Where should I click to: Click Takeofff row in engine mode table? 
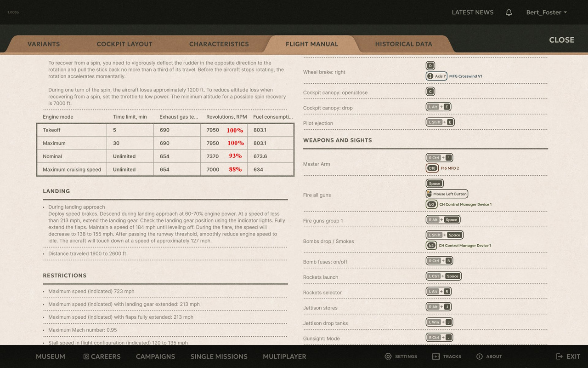(165, 130)
